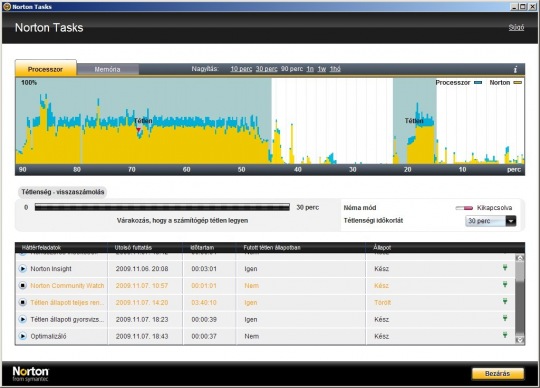Select the Norton Insight row text
Screen dimensions: 540x388
coord(51,269)
